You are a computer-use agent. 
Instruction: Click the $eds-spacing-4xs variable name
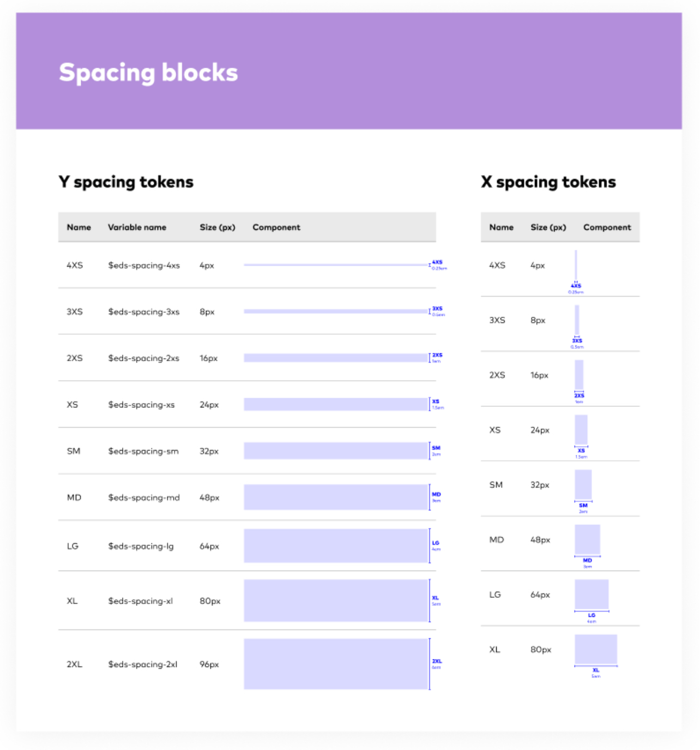(144, 266)
